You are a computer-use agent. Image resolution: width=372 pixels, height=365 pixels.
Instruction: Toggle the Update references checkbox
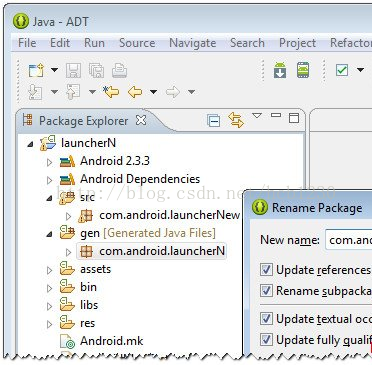pyautogui.click(x=266, y=270)
